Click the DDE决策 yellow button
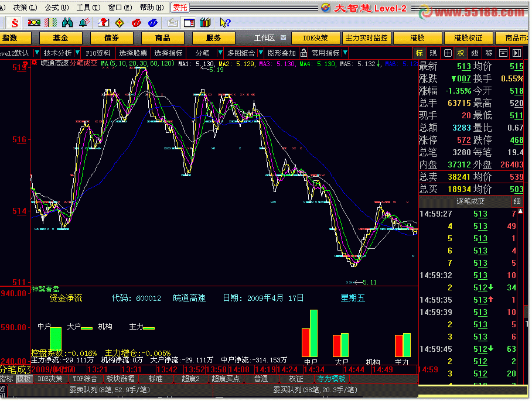This screenshot has width=532, height=401. pos(316,38)
